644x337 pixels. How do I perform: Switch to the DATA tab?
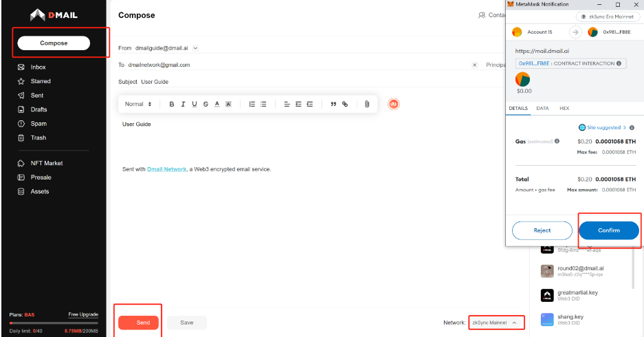click(542, 109)
